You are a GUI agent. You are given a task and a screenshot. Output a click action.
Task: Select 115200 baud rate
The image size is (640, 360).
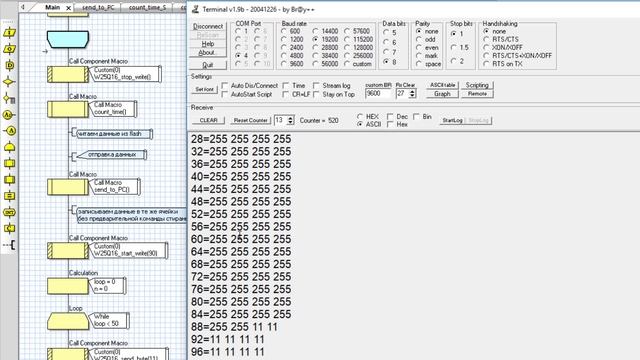tap(347, 39)
